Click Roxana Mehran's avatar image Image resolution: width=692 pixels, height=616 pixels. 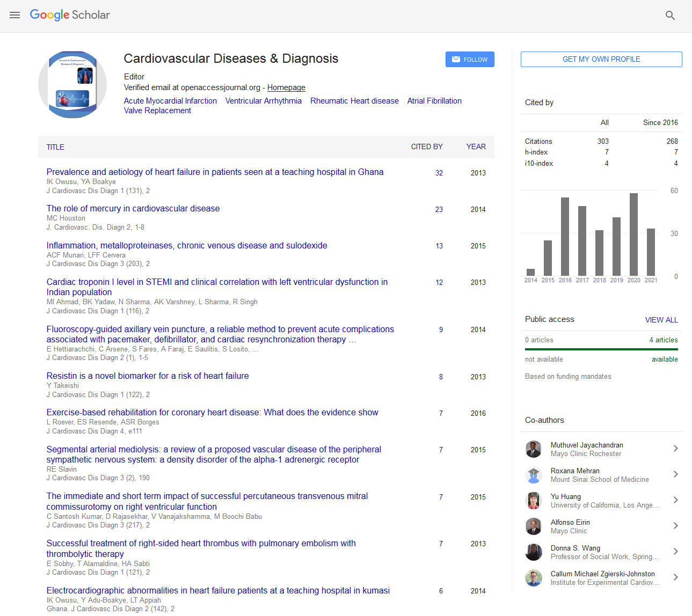(533, 475)
